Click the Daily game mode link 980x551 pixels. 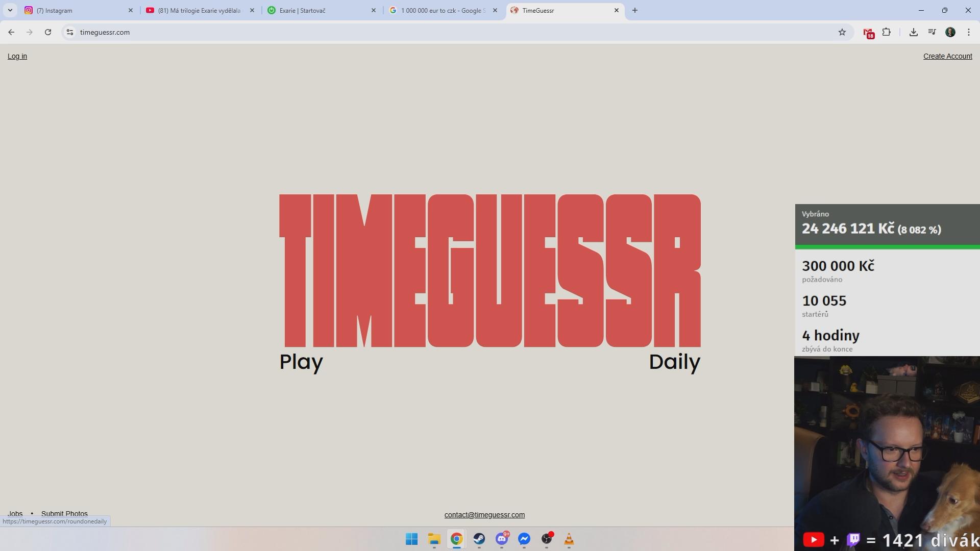point(674,362)
